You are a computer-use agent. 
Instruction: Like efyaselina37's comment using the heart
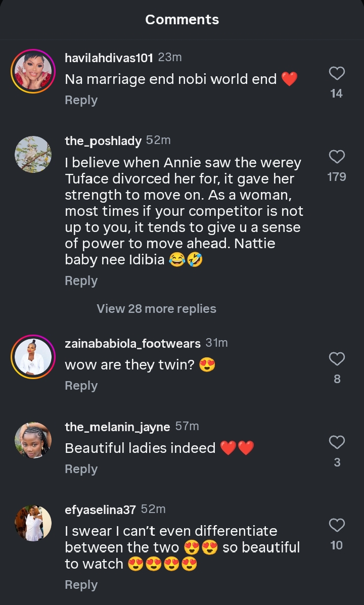point(337,526)
